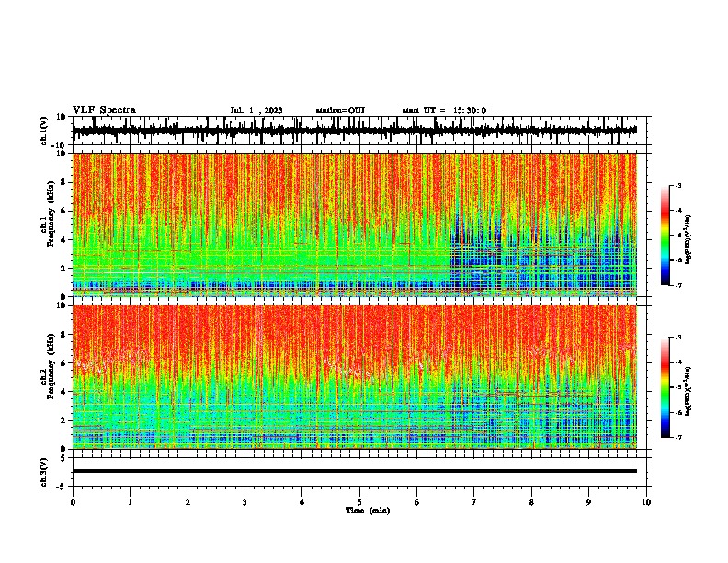The width and height of the screenshot is (728, 563).
Task: Click the "4" kHz tick on ch.2 axis
Action: coord(63,392)
